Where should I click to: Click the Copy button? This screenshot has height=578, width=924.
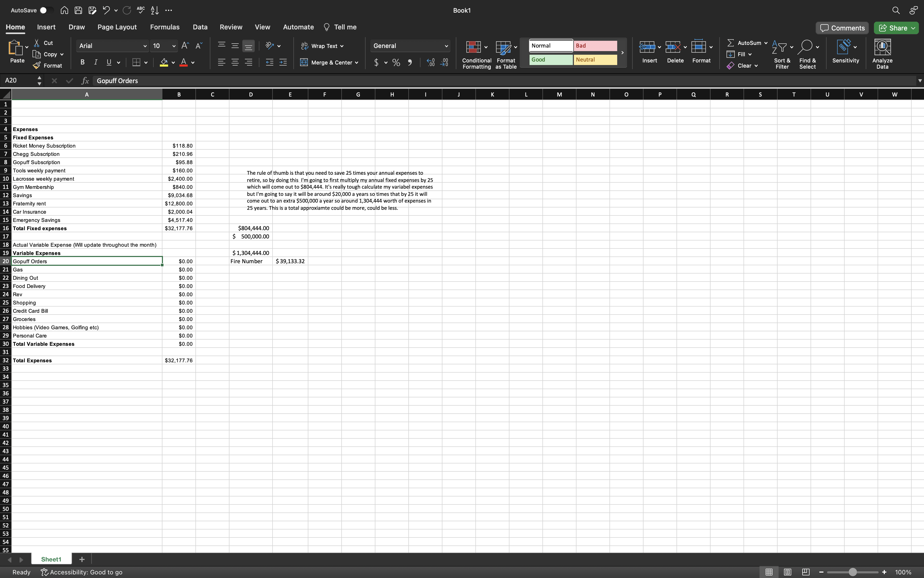point(46,54)
